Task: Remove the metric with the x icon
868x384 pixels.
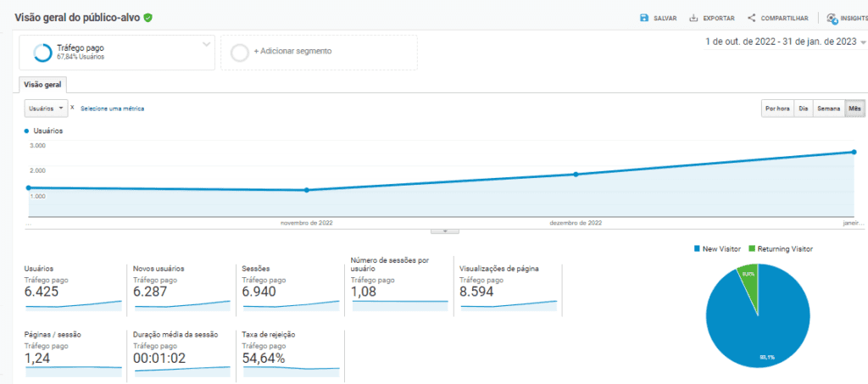Action: coord(72,108)
